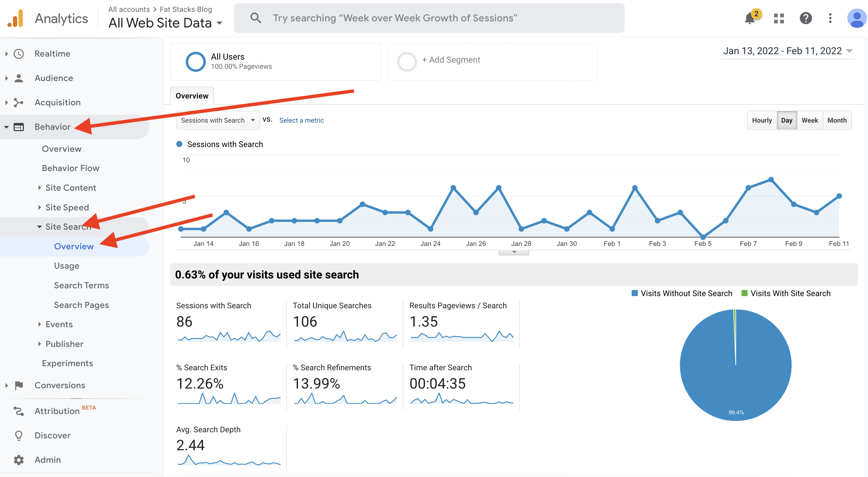Open the Google apps grid icon

click(779, 18)
